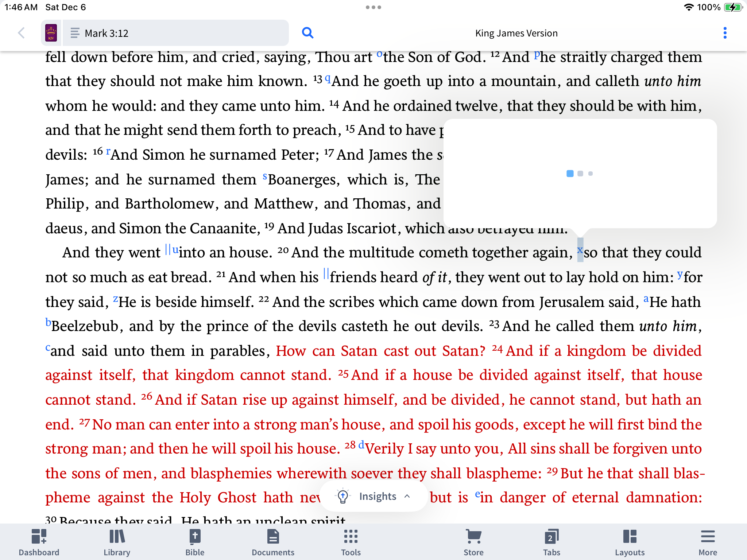The width and height of the screenshot is (747, 560).
Task: Tap the blue search magnifier icon
Action: 307,33
